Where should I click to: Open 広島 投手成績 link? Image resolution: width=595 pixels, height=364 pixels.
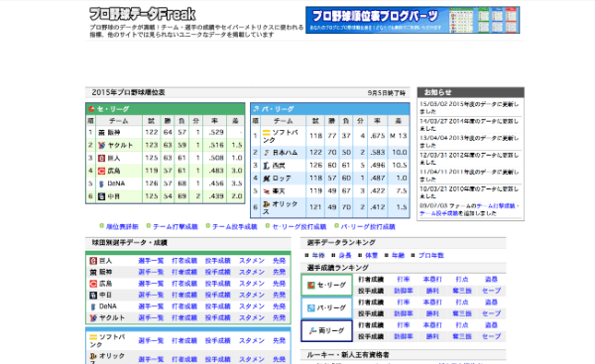[218, 284]
